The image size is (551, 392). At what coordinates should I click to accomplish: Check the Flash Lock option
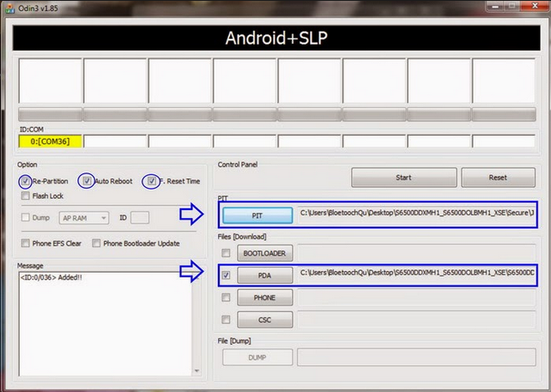(x=25, y=196)
